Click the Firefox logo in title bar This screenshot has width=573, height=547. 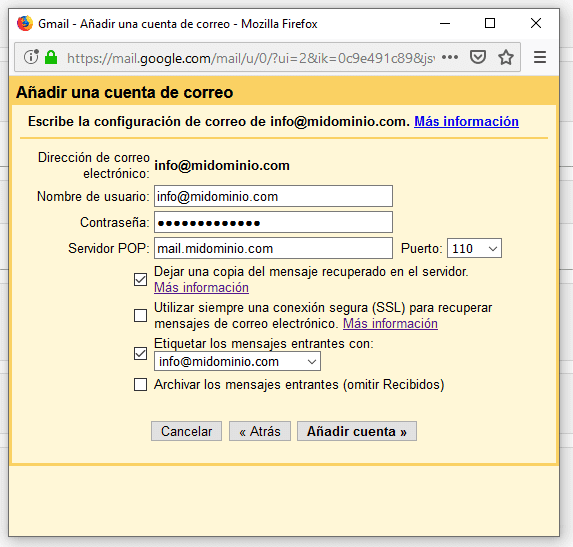[25, 23]
